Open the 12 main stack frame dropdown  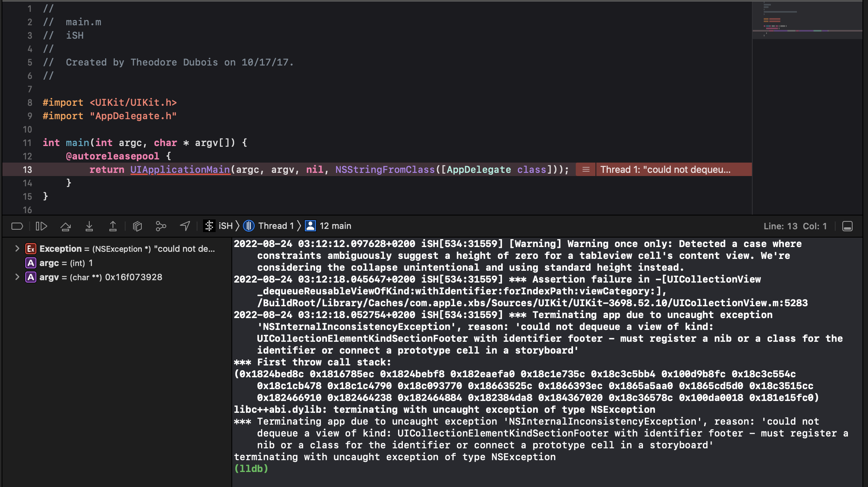tap(329, 226)
